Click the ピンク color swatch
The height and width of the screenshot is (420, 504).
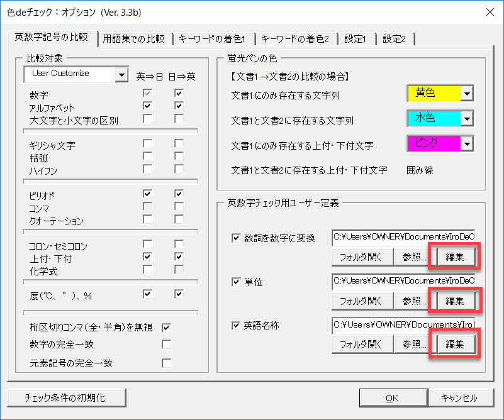(x=434, y=144)
